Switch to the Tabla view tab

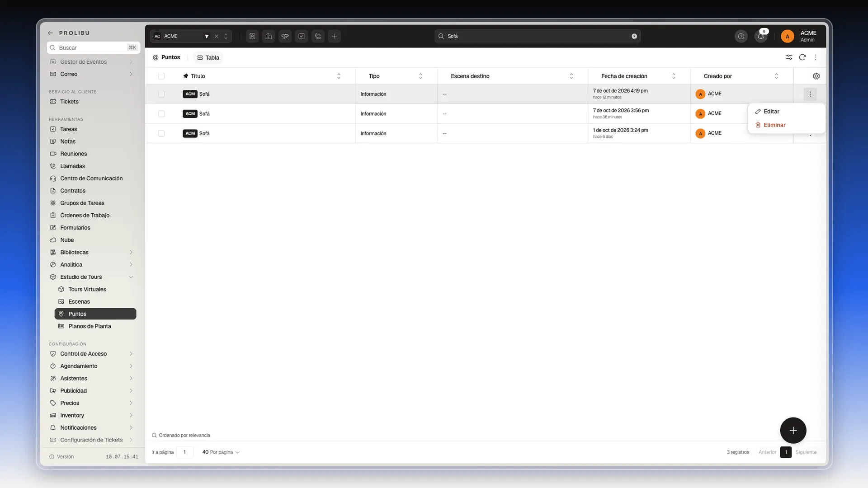(208, 57)
